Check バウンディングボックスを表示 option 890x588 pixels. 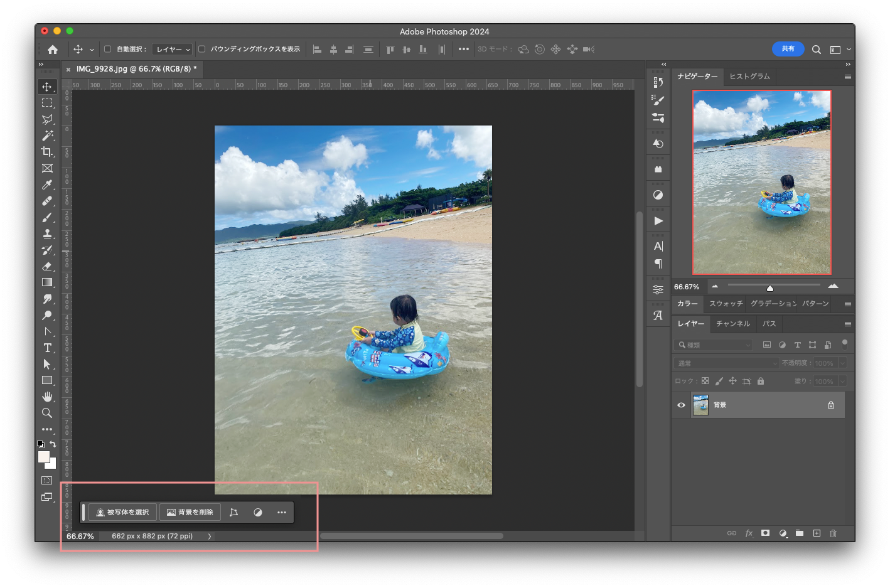click(202, 49)
